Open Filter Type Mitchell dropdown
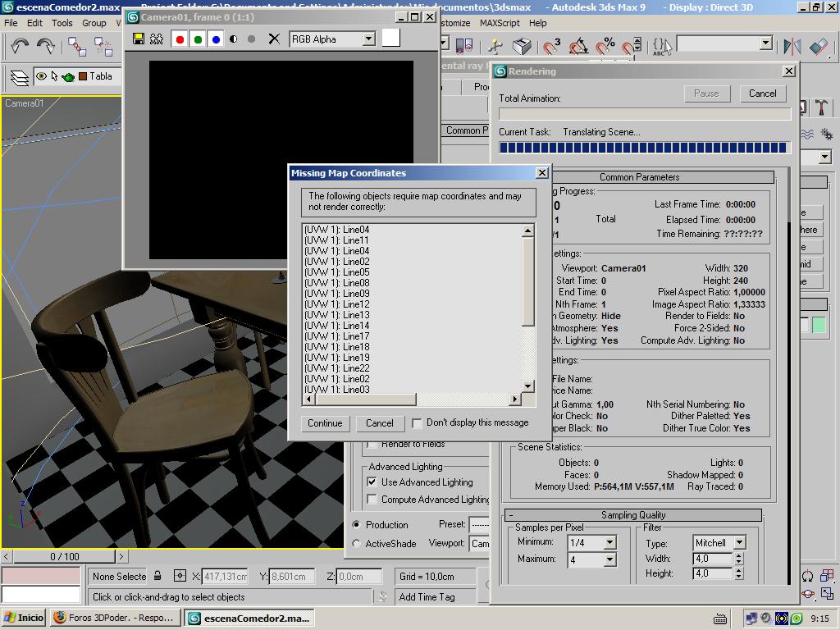Screen dimensions: 840x630 coord(739,543)
